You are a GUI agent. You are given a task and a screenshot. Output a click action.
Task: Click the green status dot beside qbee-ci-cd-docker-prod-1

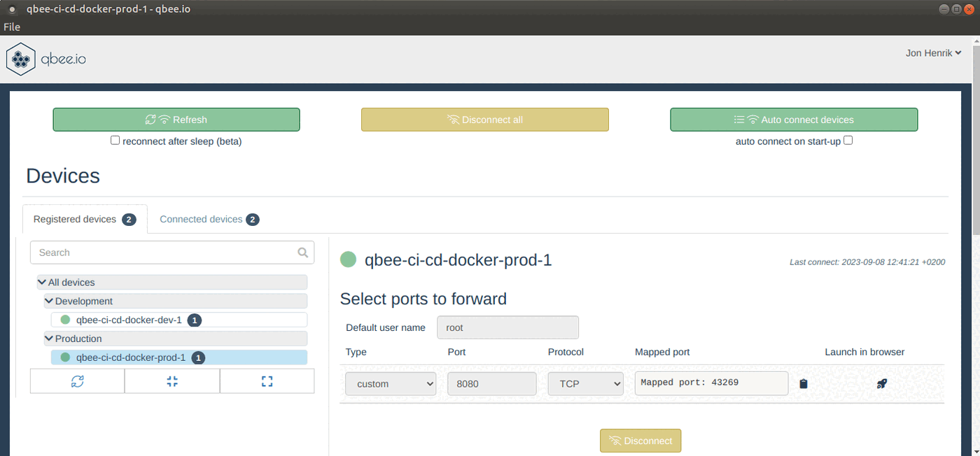(348, 259)
